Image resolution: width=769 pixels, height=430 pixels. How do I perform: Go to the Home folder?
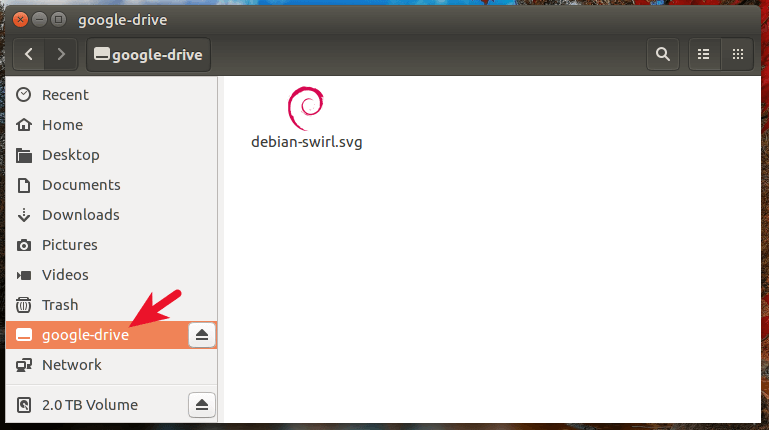62,125
